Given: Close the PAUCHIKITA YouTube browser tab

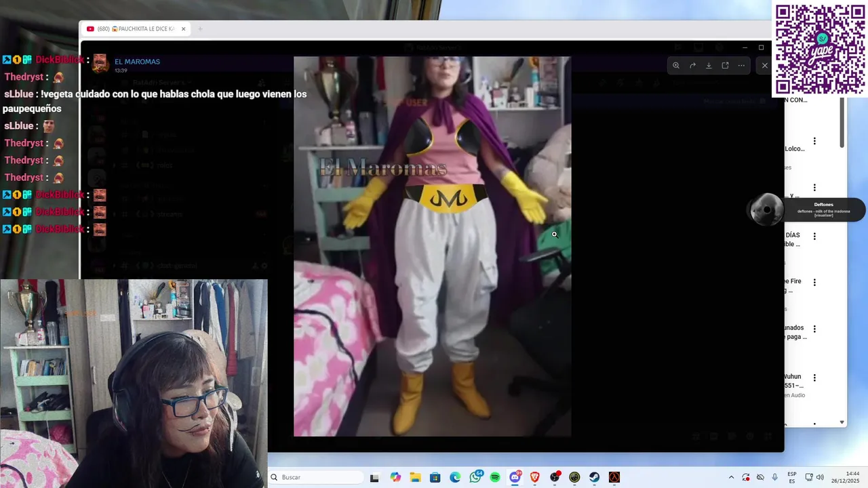Looking at the screenshot, I should click(183, 29).
